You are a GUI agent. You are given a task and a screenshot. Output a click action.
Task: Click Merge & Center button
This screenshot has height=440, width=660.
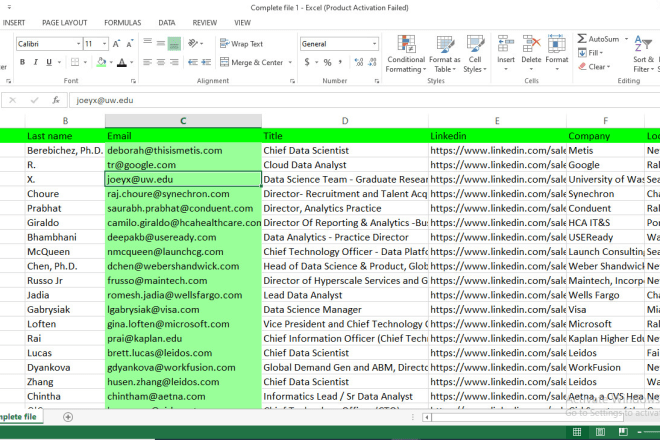pyautogui.click(x=252, y=62)
